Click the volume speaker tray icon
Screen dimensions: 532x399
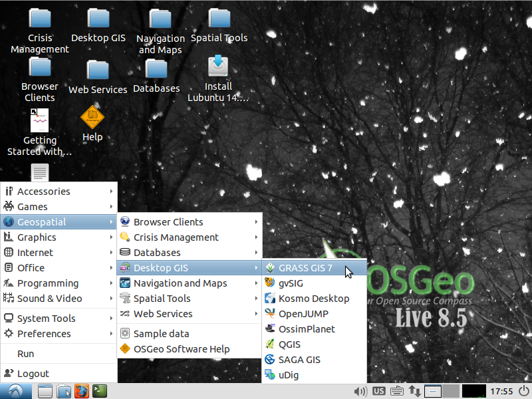tap(360, 392)
